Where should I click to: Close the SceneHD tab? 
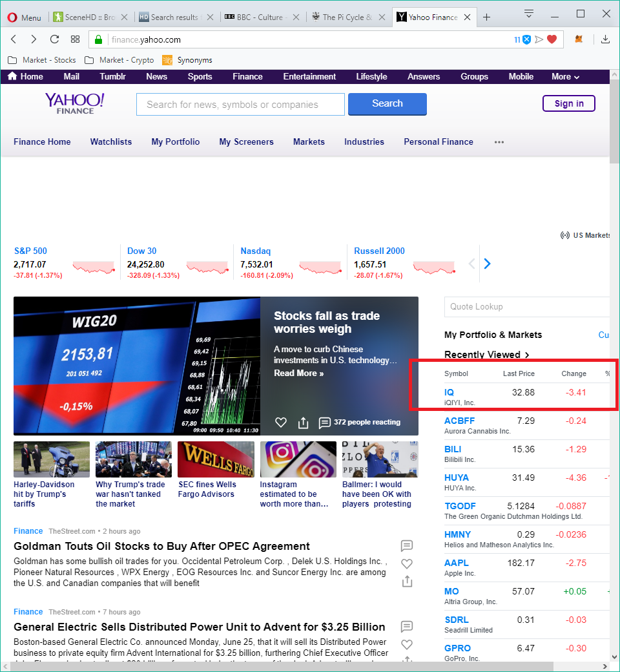point(124,17)
